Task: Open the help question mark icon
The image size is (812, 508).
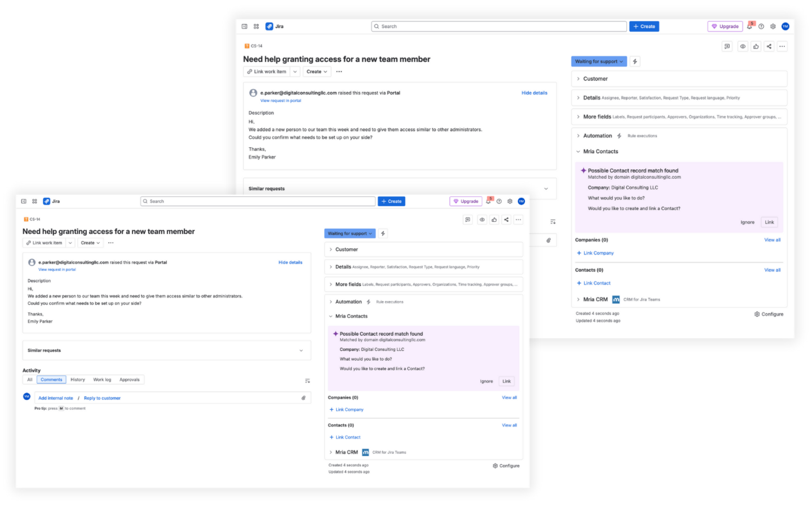Action: coord(499,201)
